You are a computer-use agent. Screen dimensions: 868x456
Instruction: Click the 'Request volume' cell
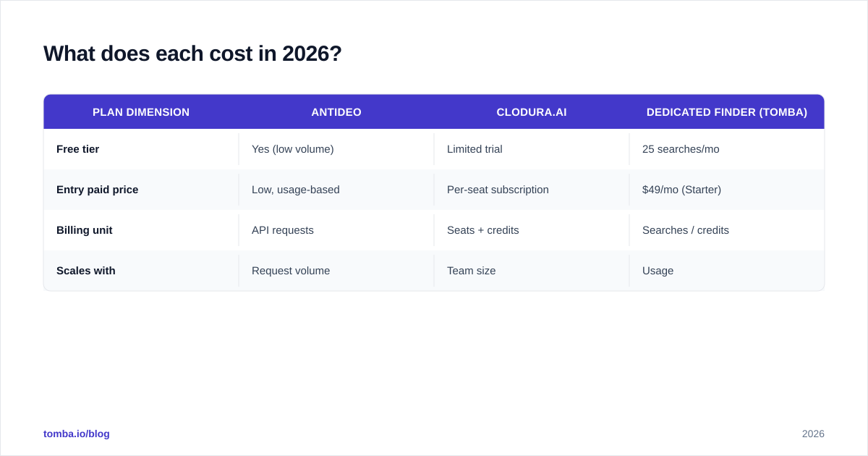click(336, 271)
